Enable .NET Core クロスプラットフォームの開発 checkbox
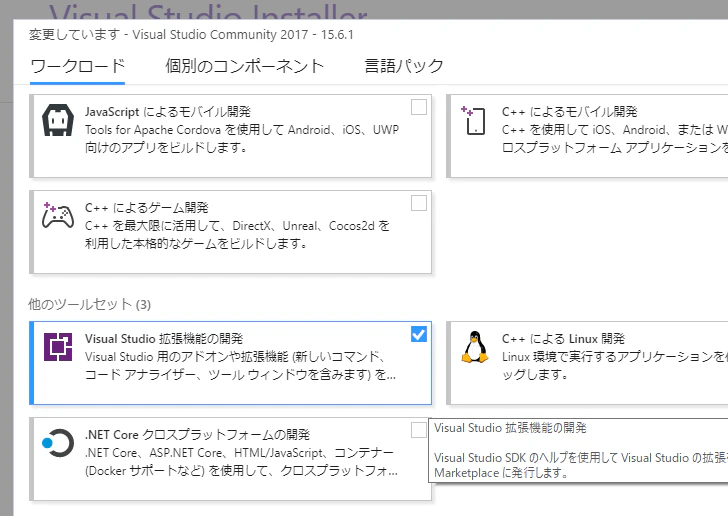Viewport: 728px width, 516px height. [419, 430]
